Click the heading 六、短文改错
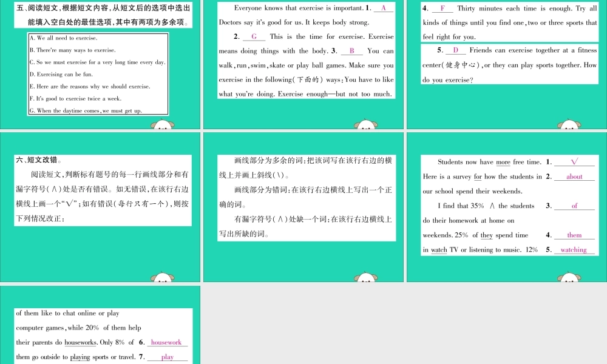The image size is (607, 364). click(x=39, y=160)
